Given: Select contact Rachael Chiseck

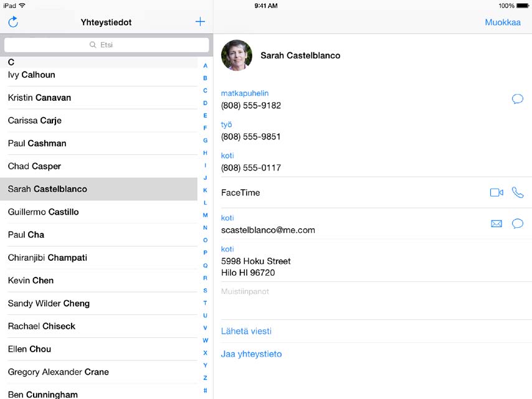Looking at the screenshot, I should (x=98, y=326).
